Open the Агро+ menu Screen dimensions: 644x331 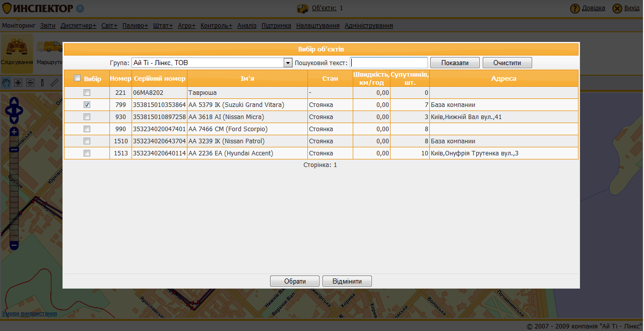point(186,25)
